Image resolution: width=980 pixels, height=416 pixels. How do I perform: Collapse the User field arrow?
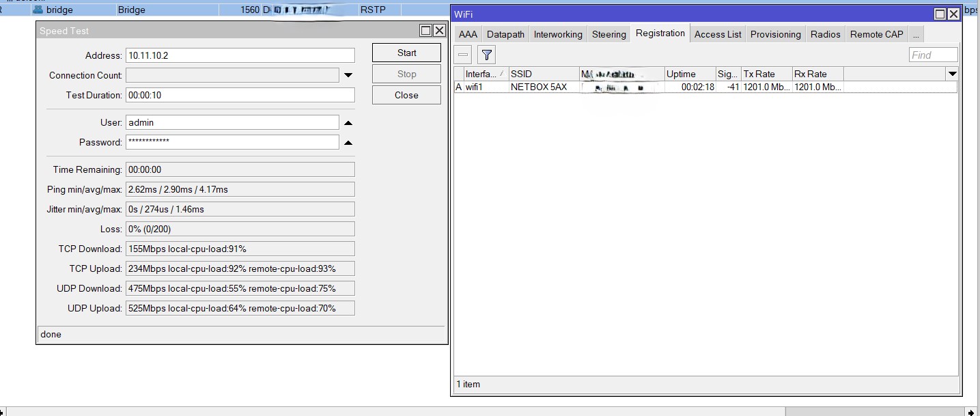(348, 123)
